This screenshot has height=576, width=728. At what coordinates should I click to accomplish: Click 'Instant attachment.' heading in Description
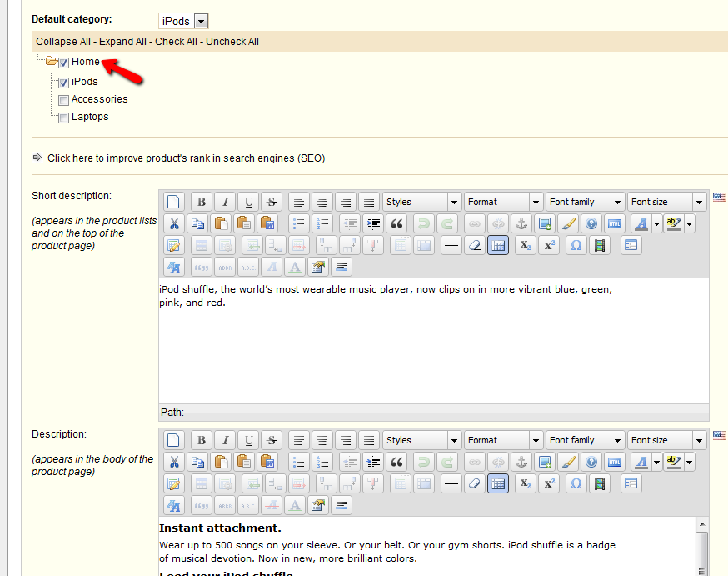[x=220, y=528]
